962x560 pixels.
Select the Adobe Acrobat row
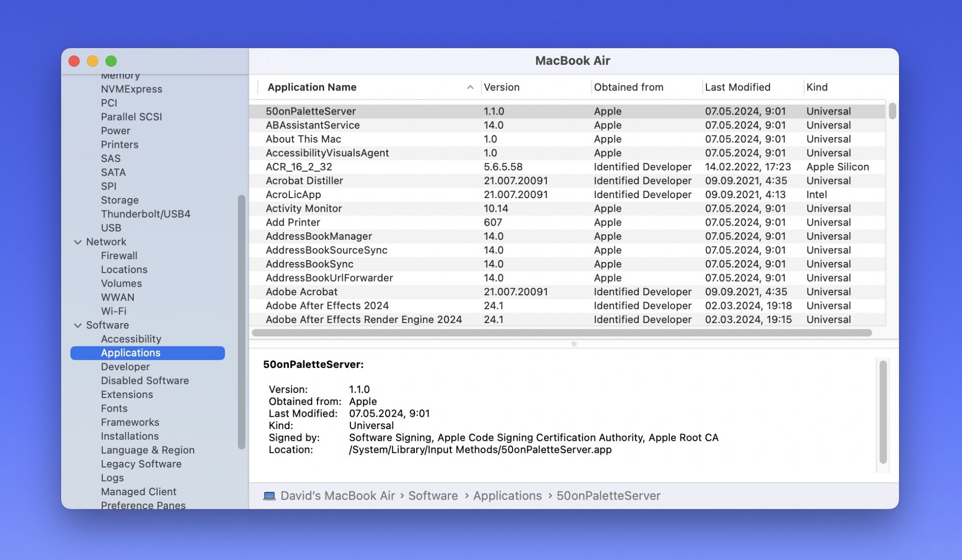coord(302,292)
